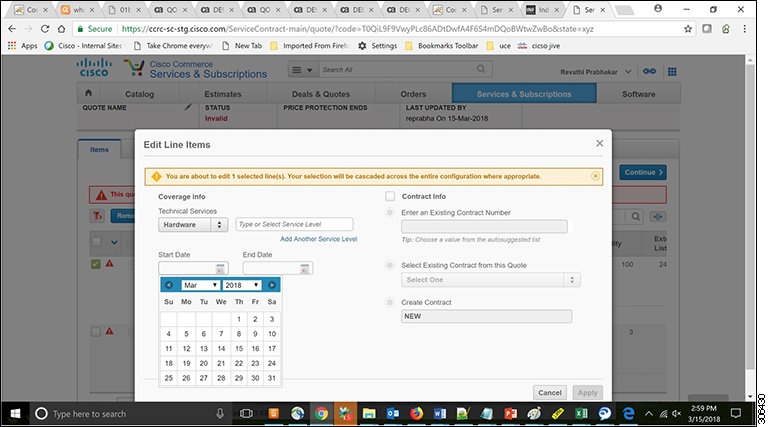Open the Software tab
The image size is (768, 427).
pyautogui.click(x=638, y=94)
